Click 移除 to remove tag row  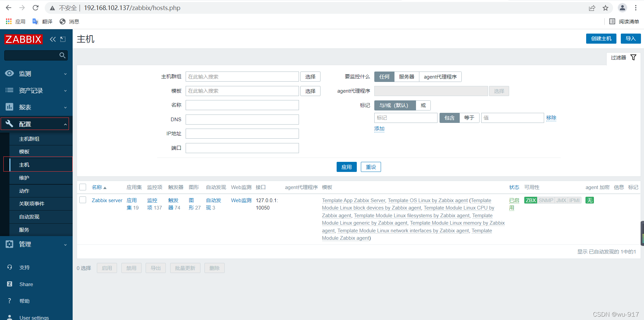(551, 118)
